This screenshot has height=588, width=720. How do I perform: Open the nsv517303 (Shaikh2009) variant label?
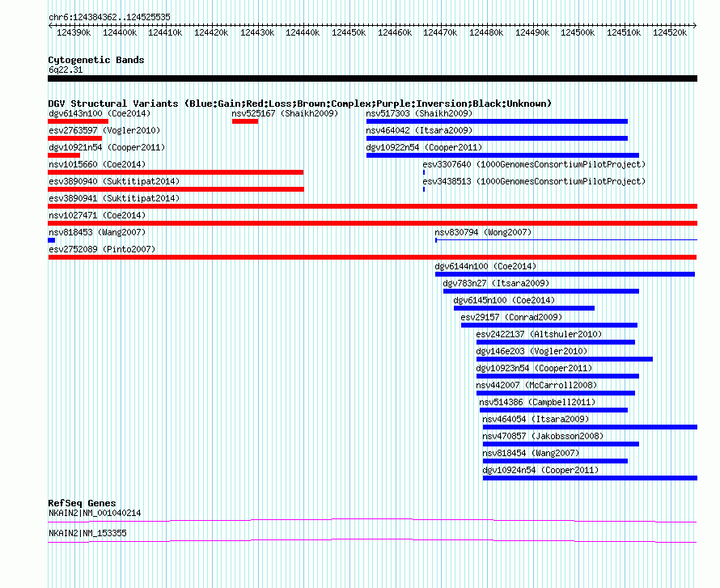click(419, 113)
